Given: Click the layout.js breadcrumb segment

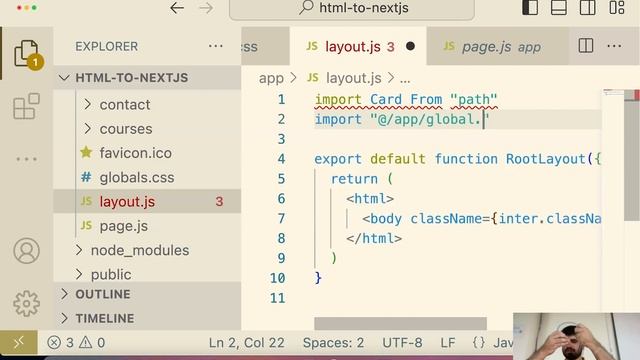Looking at the screenshot, I should point(345,78).
